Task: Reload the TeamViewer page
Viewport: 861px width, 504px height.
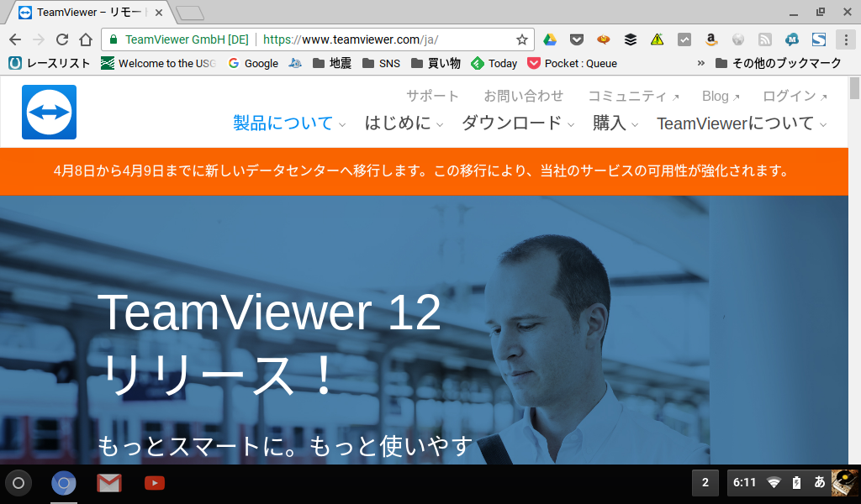Action: point(62,39)
